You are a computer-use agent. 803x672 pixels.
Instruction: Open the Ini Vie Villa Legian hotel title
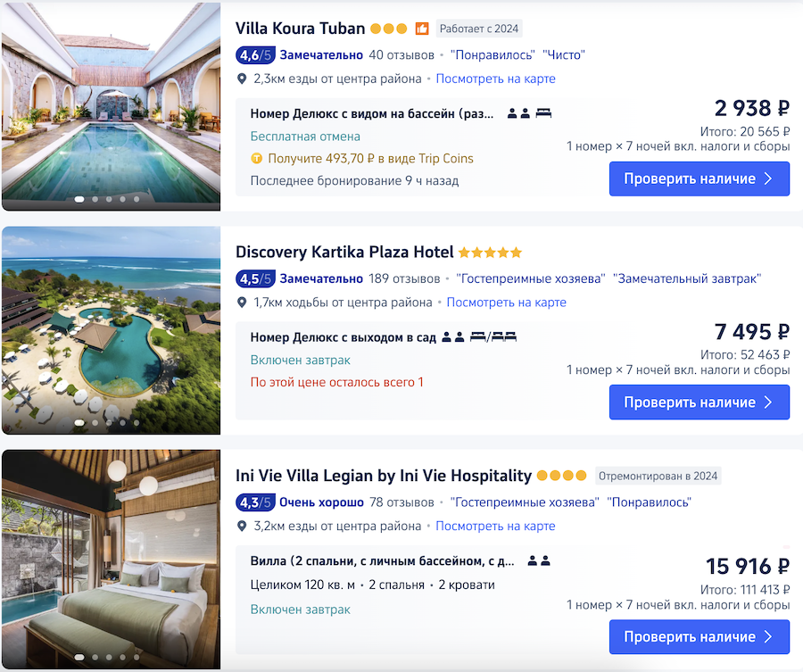tap(384, 476)
